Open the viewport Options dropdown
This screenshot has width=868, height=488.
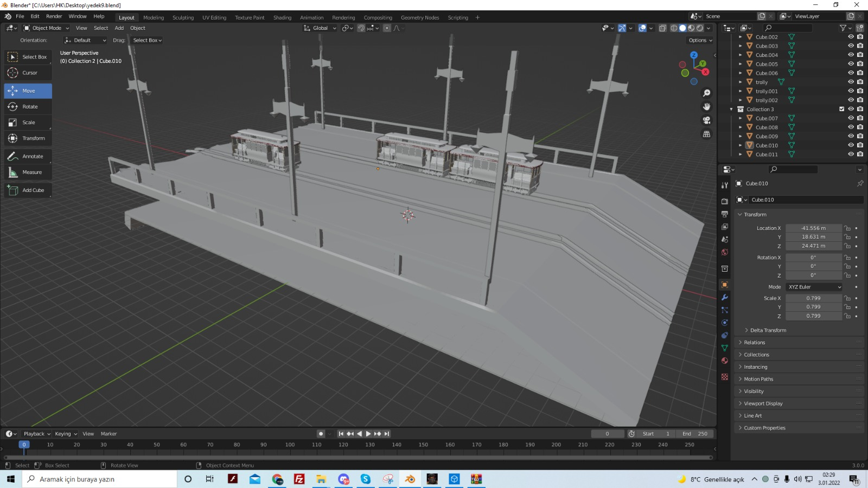700,40
